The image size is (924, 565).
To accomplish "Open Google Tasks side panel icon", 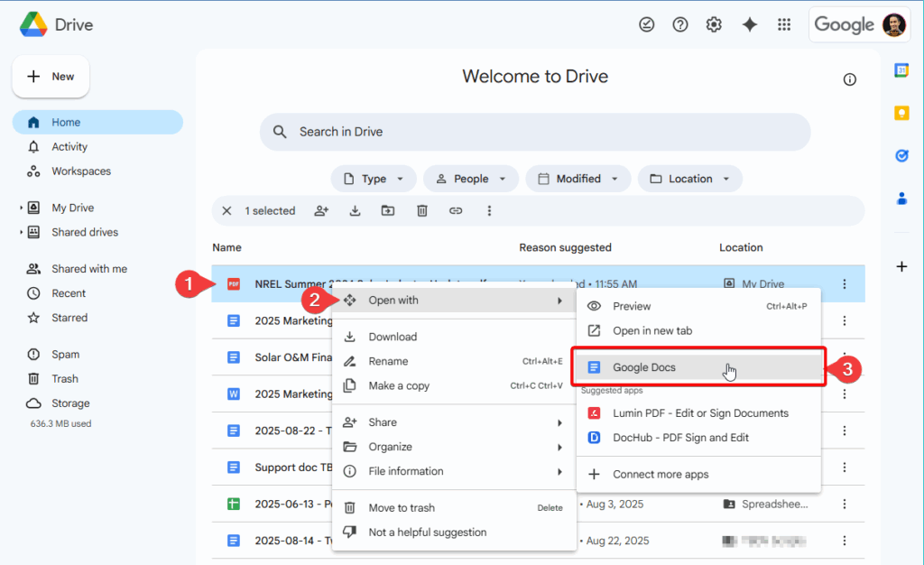I will point(901,155).
